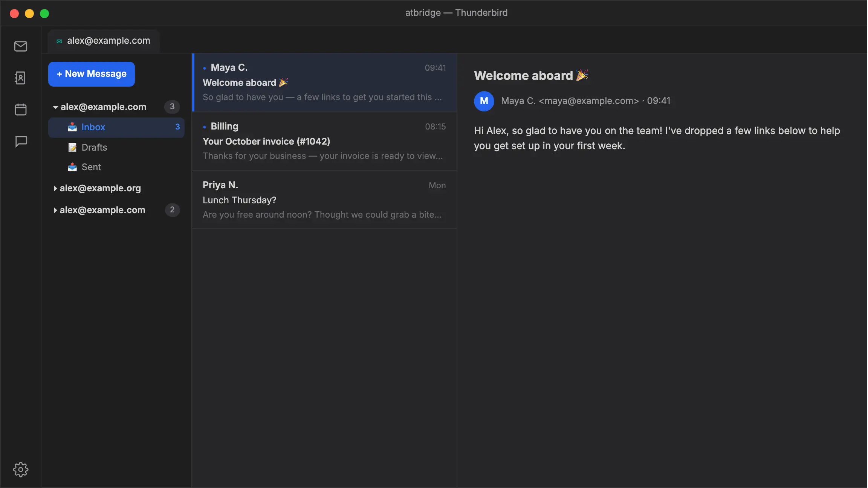Expand the alex@example.org account

tap(55, 188)
